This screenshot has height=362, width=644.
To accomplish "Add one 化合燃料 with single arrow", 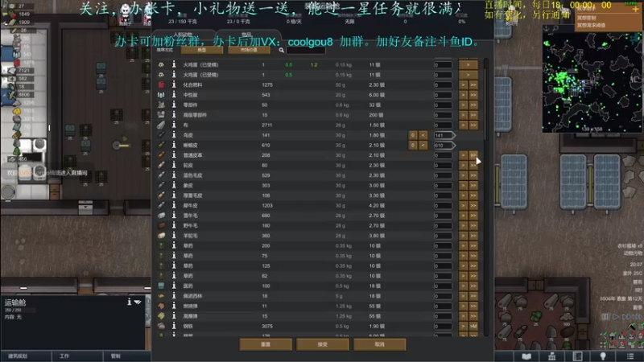I will (x=464, y=85).
